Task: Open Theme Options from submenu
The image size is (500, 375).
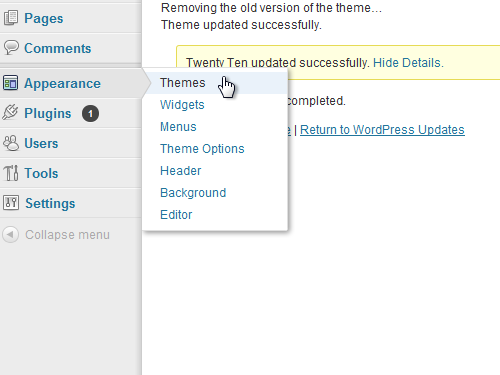Action: click(202, 149)
